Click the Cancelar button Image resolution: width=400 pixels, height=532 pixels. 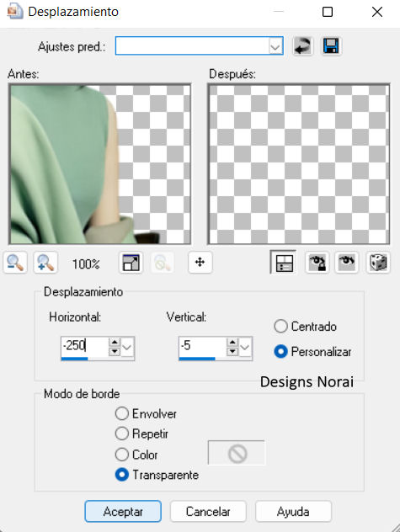208,511
